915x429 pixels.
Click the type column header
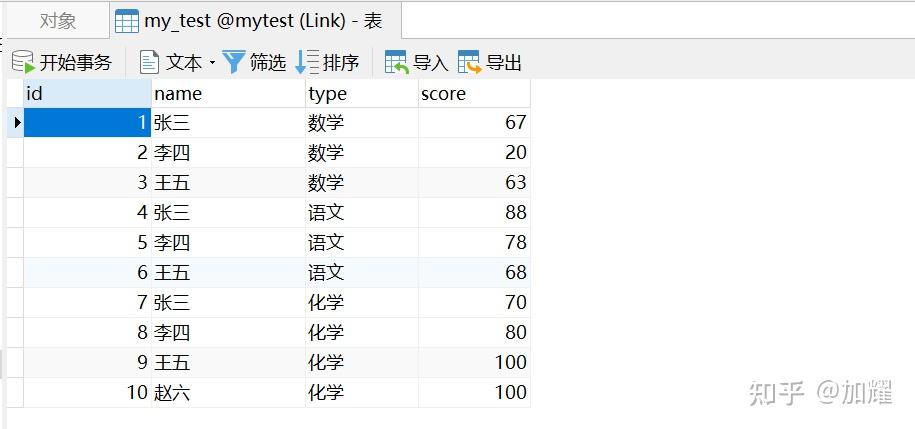[361, 93]
